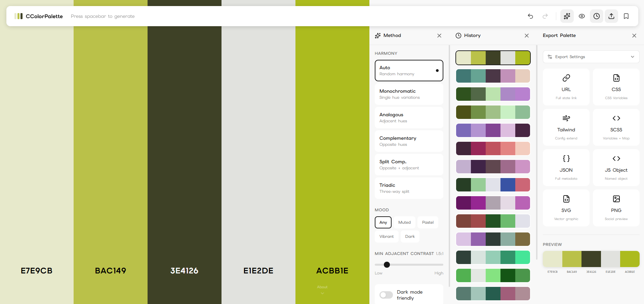
Task: Click the eye preview icon in the toolbar
Action: [582, 16]
